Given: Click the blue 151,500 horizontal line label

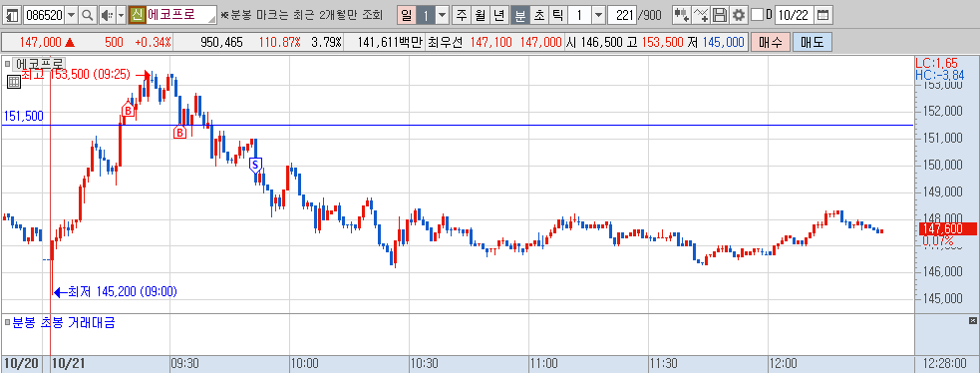Looking at the screenshot, I should (23, 117).
